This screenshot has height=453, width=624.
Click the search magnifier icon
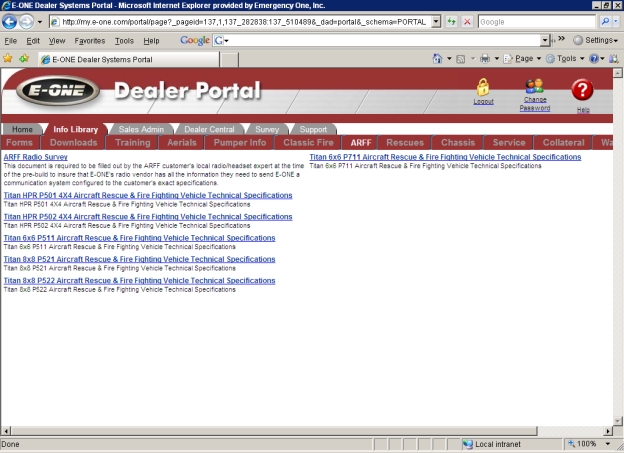coord(605,21)
